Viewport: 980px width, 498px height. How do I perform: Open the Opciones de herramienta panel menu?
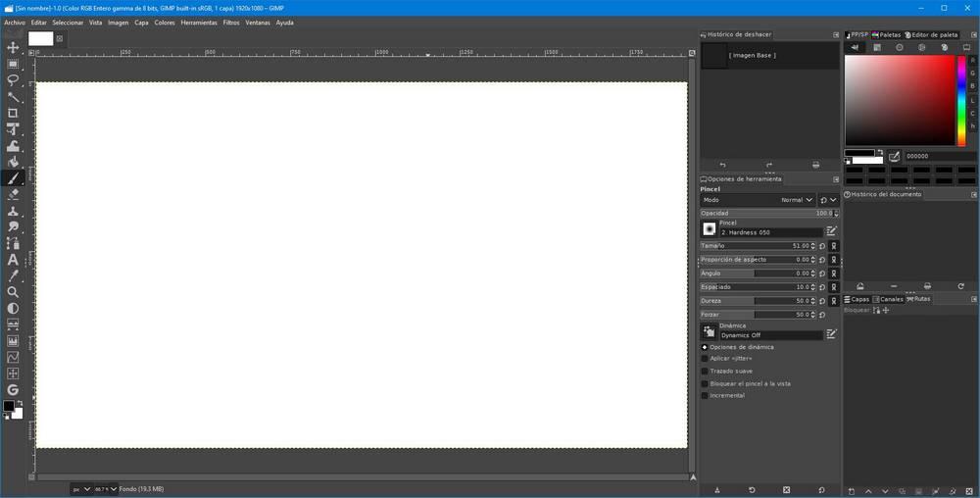coord(836,179)
